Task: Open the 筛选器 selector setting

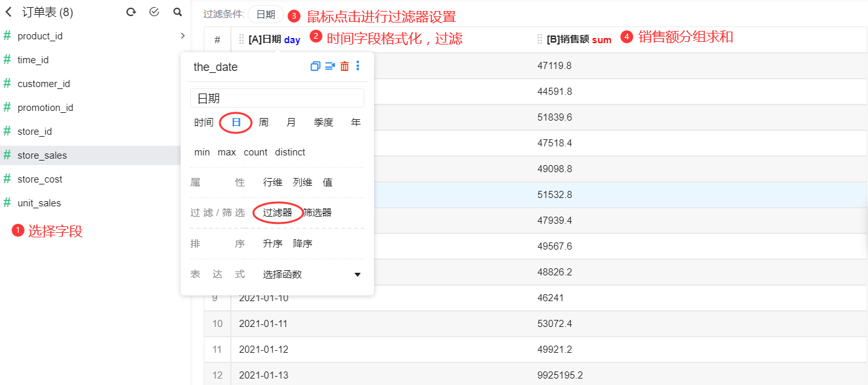Action: pos(317,212)
